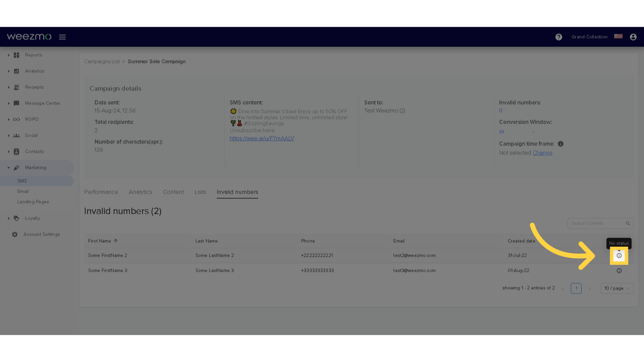Click the Change time frame link
This screenshot has height=362, width=644.
(542, 153)
